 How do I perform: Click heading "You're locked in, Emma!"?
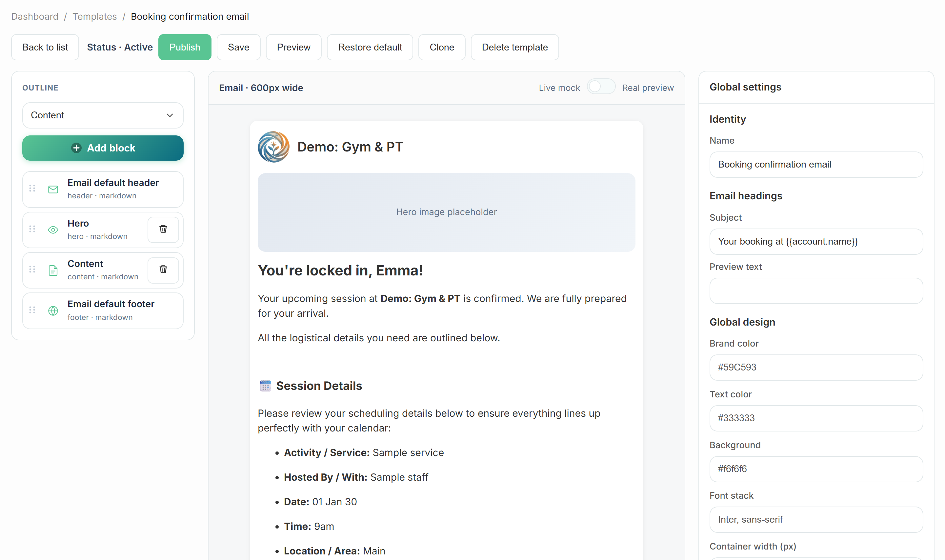click(340, 270)
